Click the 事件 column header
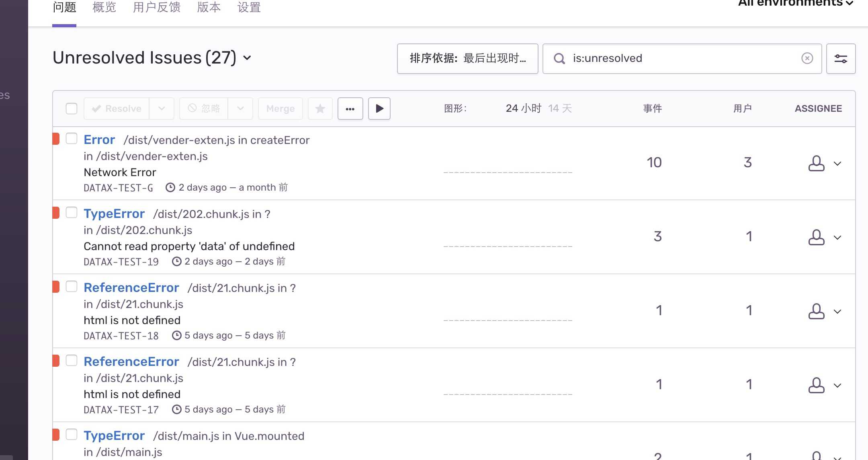The image size is (868, 460). click(x=653, y=108)
